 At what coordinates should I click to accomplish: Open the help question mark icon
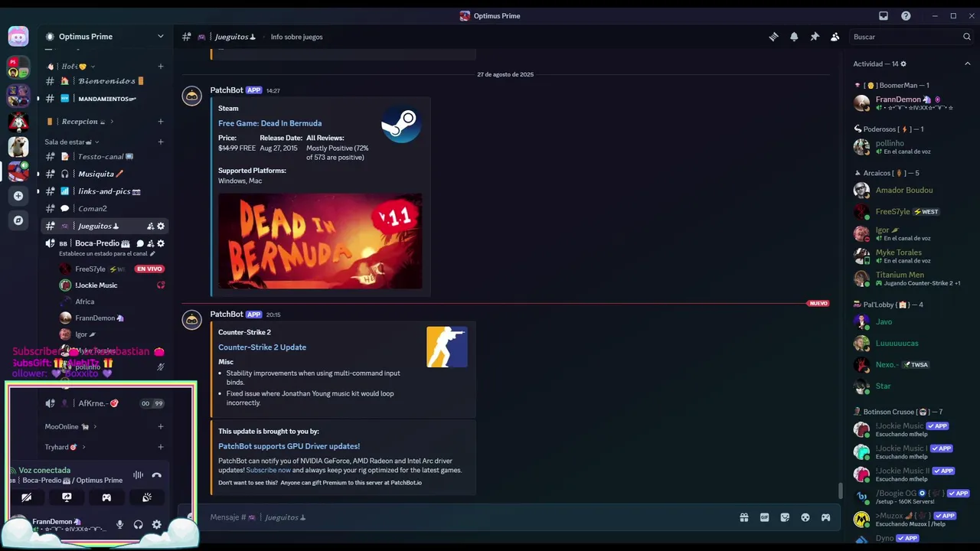[906, 15]
